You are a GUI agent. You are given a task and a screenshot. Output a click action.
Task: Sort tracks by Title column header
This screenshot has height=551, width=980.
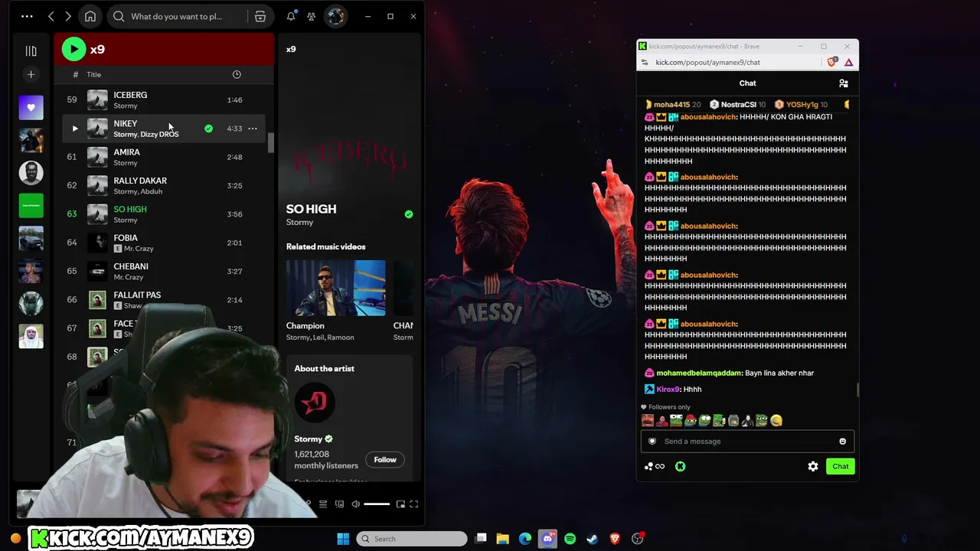[x=94, y=74]
